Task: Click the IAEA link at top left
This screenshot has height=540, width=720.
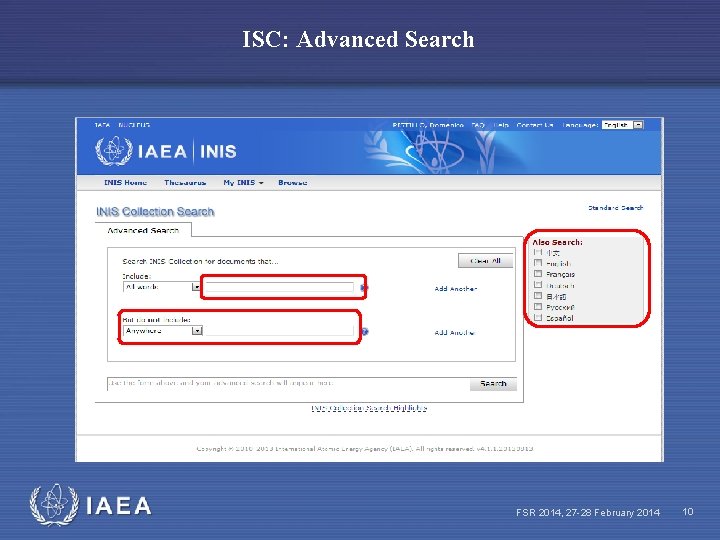Action: (102, 125)
